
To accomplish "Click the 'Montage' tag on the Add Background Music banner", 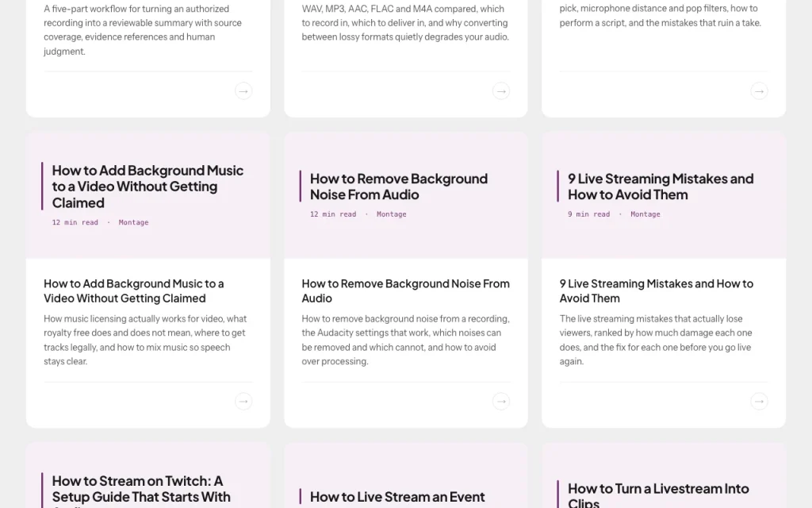I will coord(133,222).
